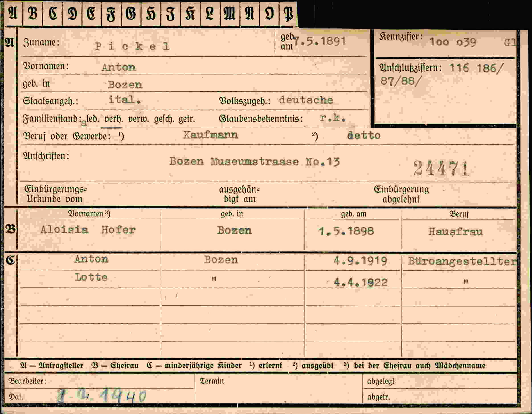This screenshot has height=414, width=532.
Task: Click the "Anschriften:" field label
Action: 46,156
